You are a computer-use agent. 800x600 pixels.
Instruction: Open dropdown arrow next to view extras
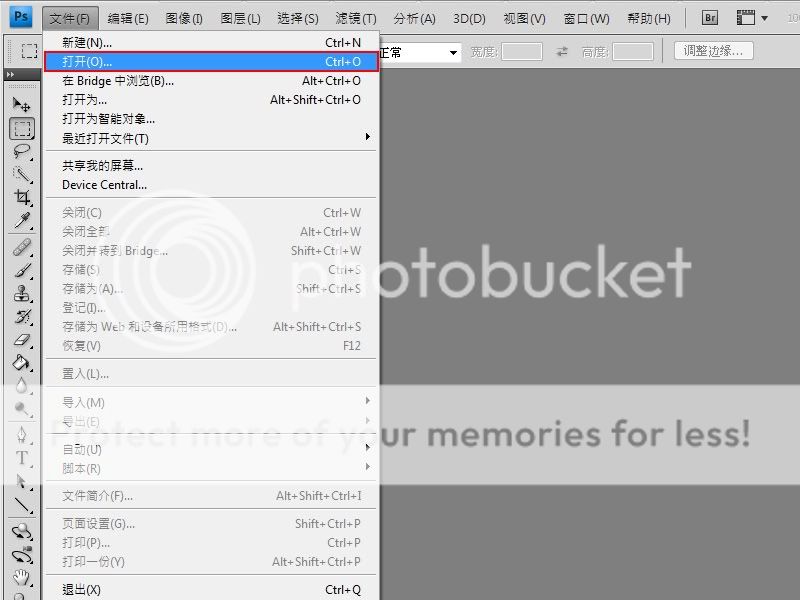click(764, 18)
